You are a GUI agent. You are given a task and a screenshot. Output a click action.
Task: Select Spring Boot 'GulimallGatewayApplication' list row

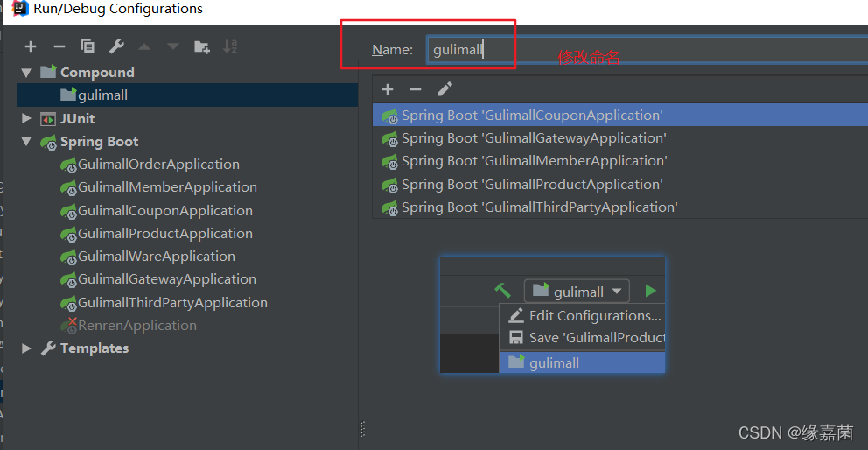[620, 138]
